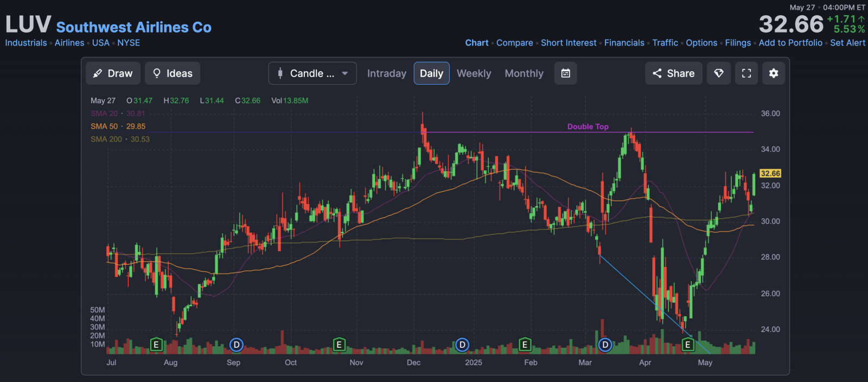Select the SMA 20 indicator label
Viewport: 868px width, 382px height.
[118, 113]
